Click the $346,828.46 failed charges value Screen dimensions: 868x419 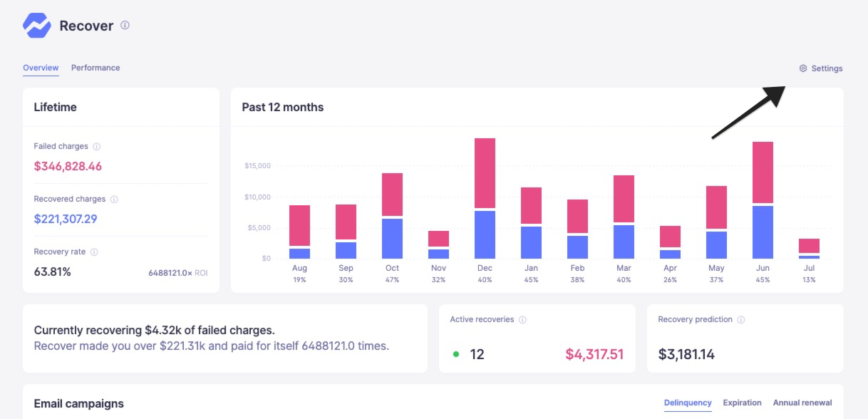tap(68, 166)
